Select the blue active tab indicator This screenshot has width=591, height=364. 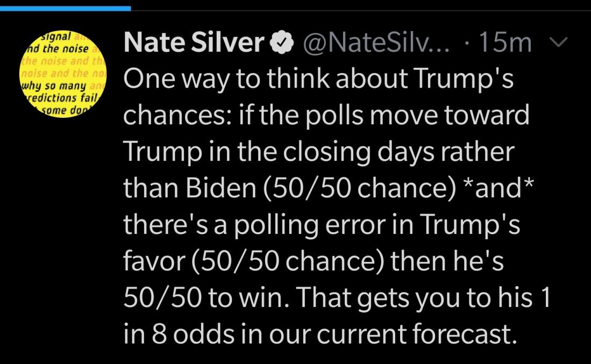(65, 8)
